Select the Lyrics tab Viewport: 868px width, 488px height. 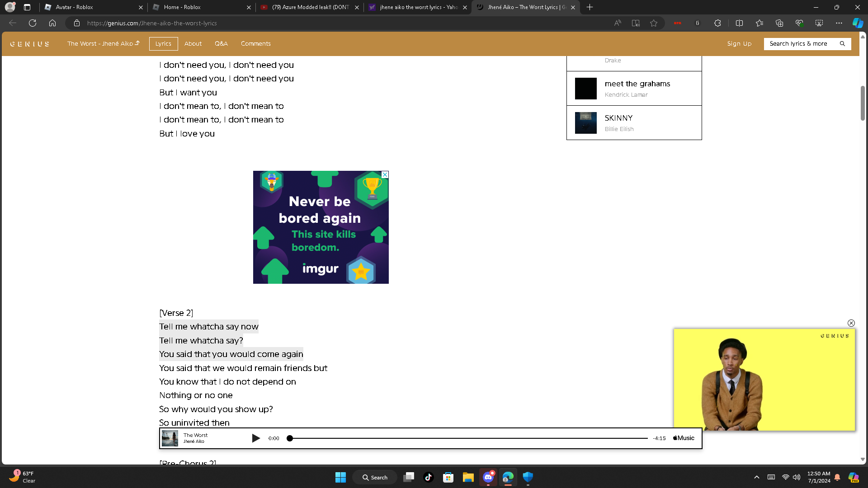tap(163, 44)
